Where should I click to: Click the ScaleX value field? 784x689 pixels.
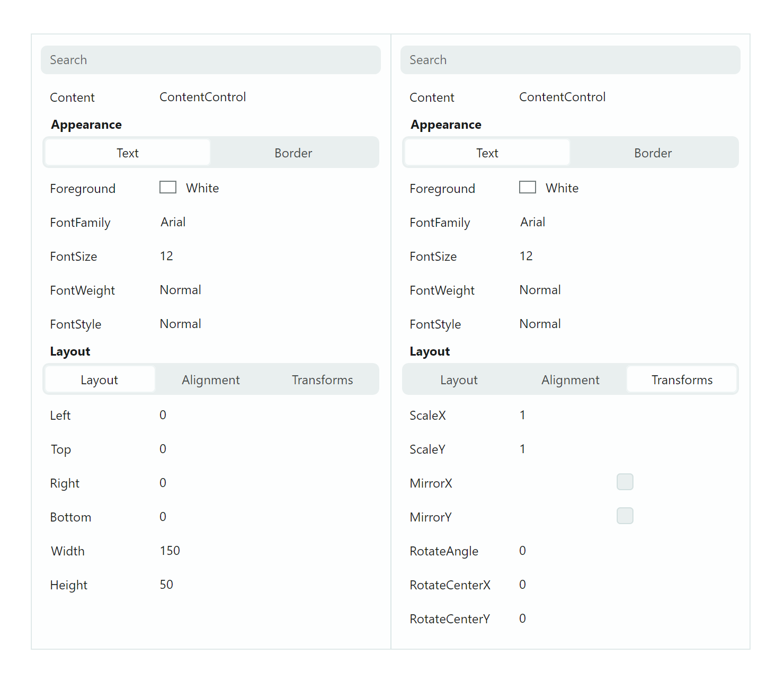pyautogui.click(x=523, y=415)
